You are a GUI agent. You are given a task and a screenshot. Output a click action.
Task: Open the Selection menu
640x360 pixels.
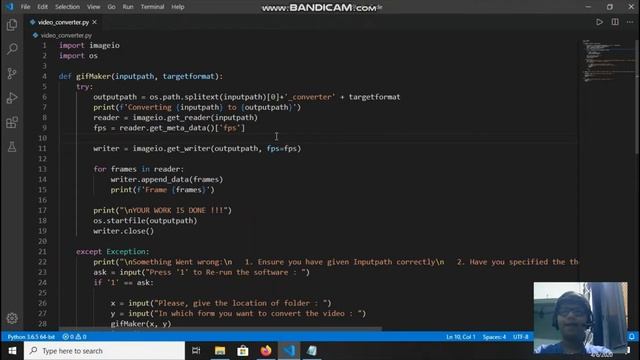(67, 7)
